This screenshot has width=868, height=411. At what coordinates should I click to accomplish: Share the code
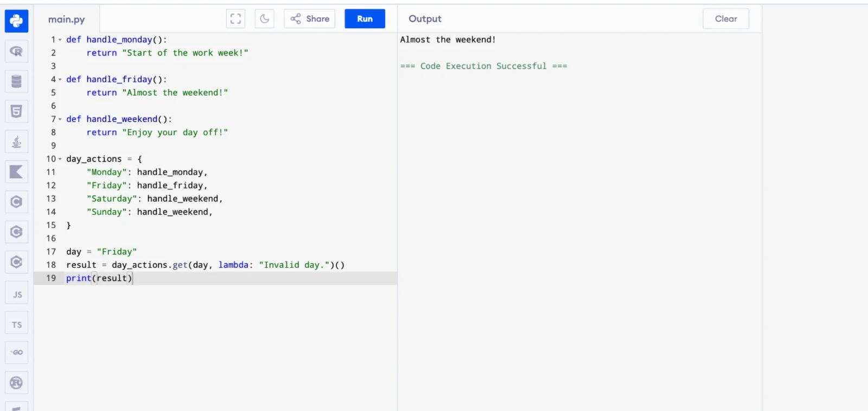coord(310,18)
